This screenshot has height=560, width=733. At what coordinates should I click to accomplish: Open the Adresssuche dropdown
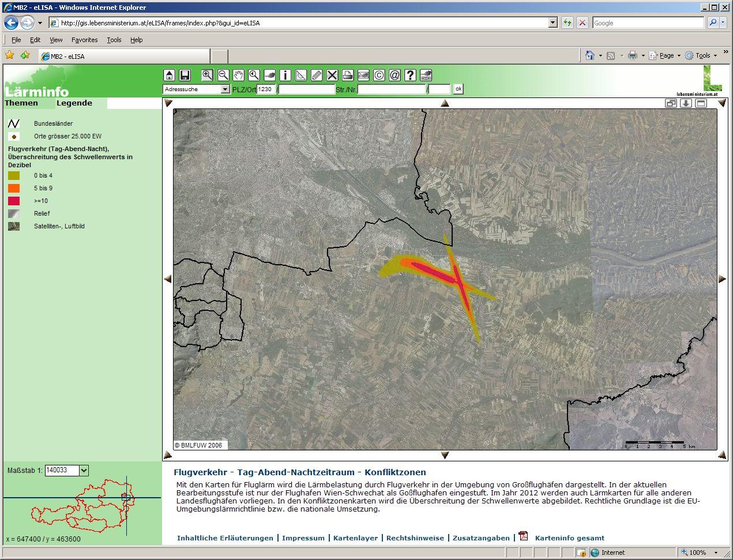(x=225, y=89)
